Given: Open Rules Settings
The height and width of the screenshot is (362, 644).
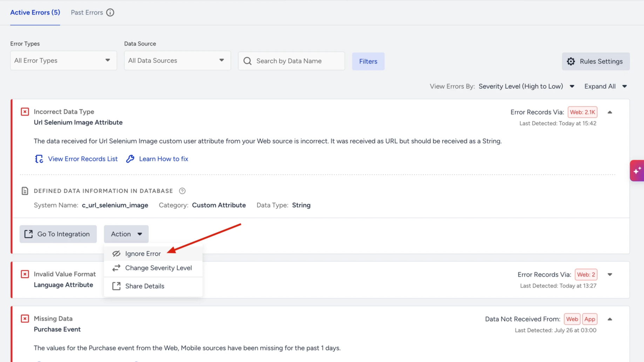Looking at the screenshot, I should pyautogui.click(x=596, y=61).
